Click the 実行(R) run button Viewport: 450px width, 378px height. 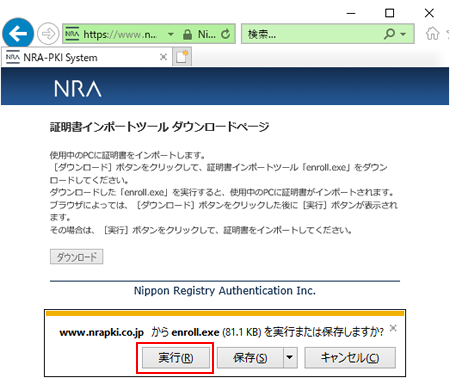[x=176, y=358]
